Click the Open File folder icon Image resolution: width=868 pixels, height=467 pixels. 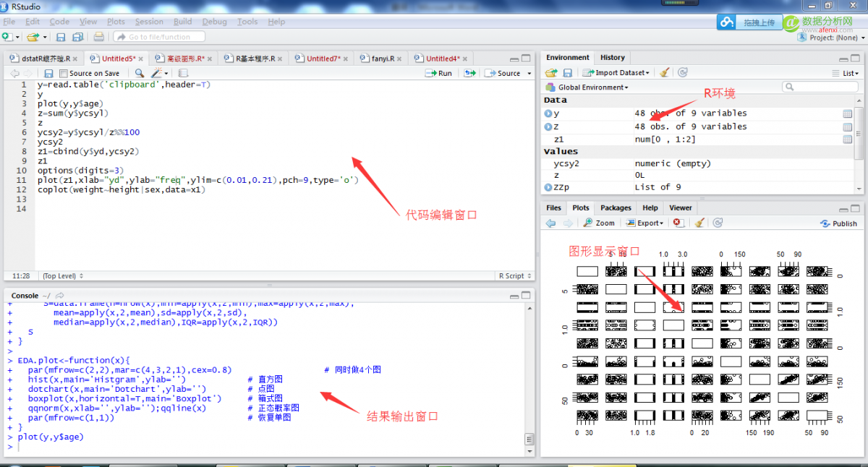pyautogui.click(x=32, y=37)
